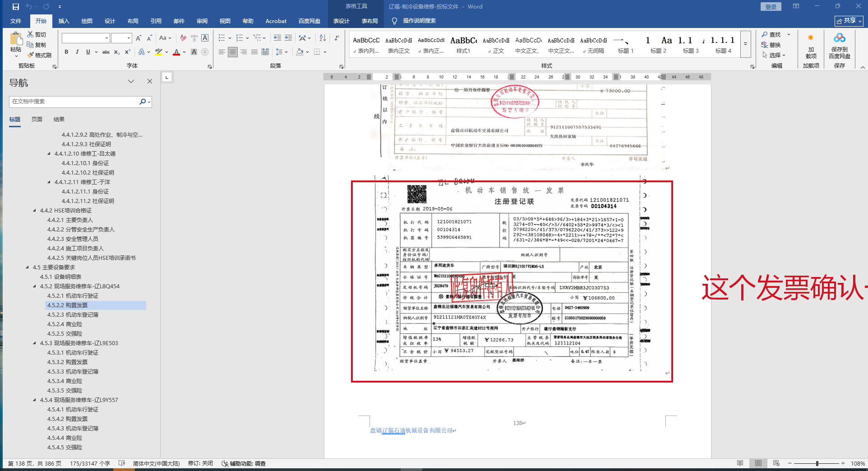868x471 pixels.
Task: Collapse the 4.5.4 辽L9Y557 heading
Action: (x=35, y=400)
